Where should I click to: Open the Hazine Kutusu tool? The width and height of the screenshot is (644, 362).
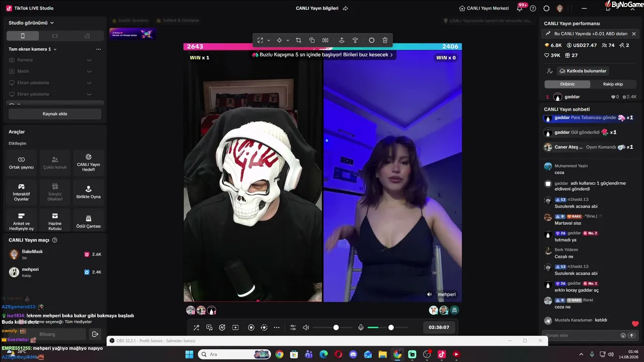55,221
